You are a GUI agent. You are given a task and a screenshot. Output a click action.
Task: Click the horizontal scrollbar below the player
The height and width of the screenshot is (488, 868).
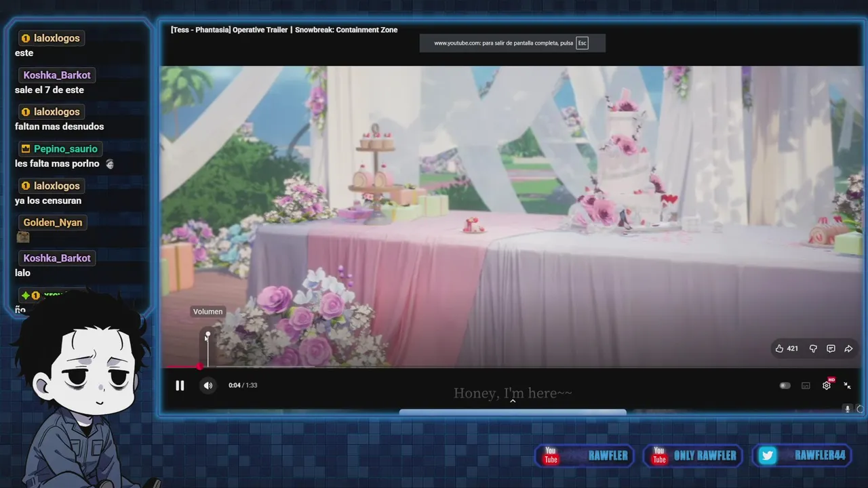coord(513,411)
